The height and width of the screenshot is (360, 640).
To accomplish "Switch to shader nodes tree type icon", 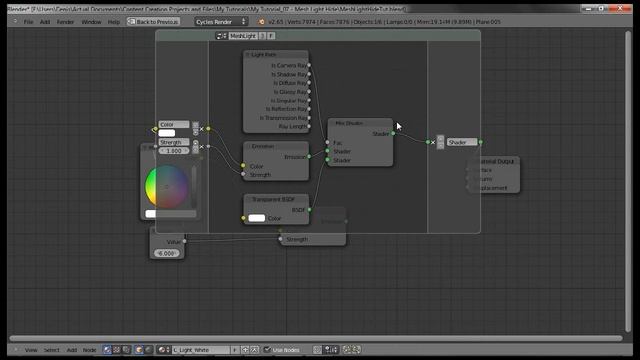I will pos(107,350).
